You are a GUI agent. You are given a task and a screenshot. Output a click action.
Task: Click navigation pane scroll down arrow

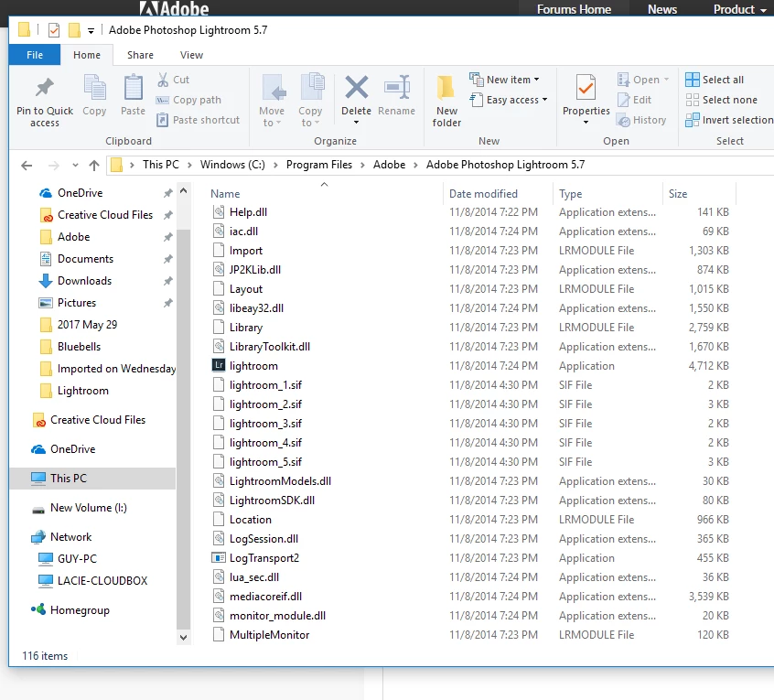(183, 637)
